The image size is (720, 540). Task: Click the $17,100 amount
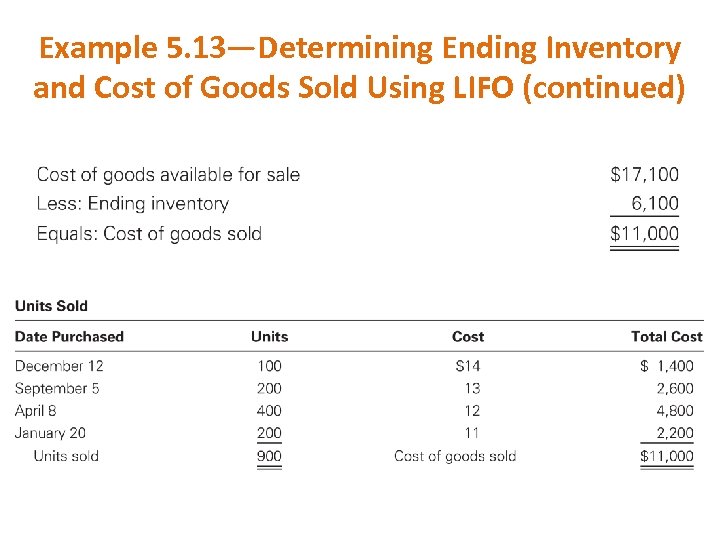(x=644, y=175)
